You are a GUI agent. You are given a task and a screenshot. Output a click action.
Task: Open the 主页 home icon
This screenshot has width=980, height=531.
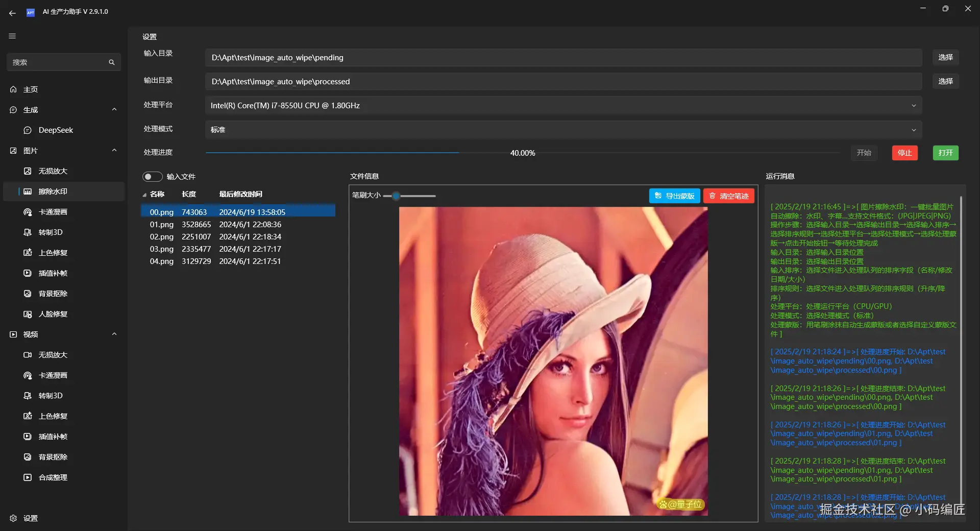coord(13,89)
